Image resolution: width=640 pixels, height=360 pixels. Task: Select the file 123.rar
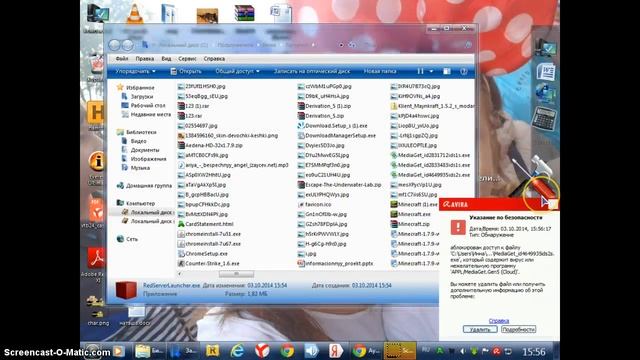pos(190,116)
